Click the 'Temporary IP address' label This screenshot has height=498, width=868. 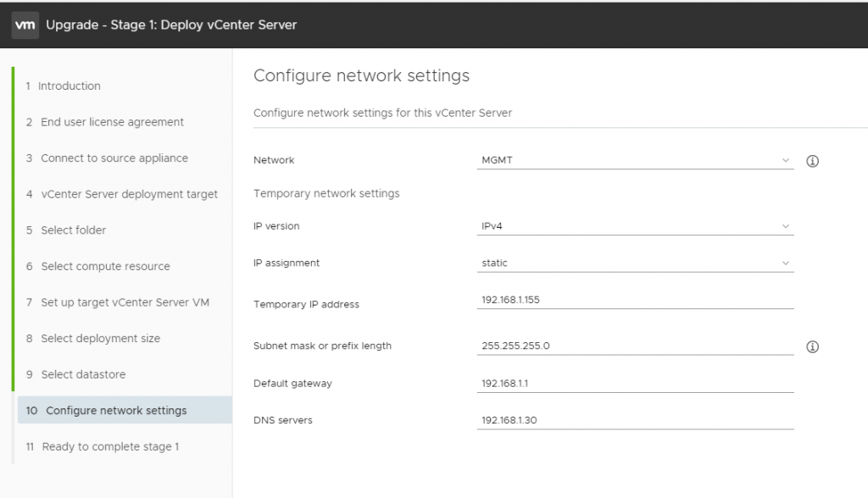pyautogui.click(x=306, y=304)
